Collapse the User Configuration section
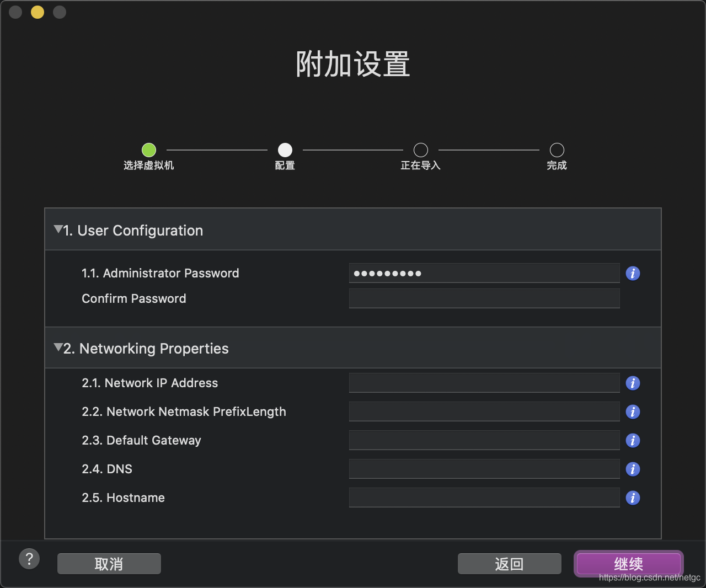Screen dimensions: 706x588 pos(58,229)
